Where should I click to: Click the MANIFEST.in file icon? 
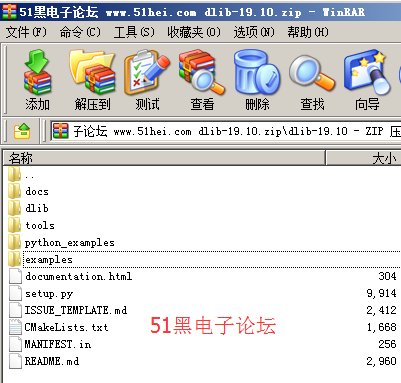[15, 344]
